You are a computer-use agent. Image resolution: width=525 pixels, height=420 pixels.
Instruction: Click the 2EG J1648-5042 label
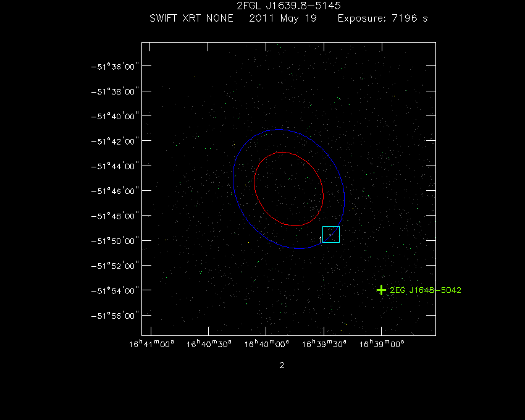[426, 290]
